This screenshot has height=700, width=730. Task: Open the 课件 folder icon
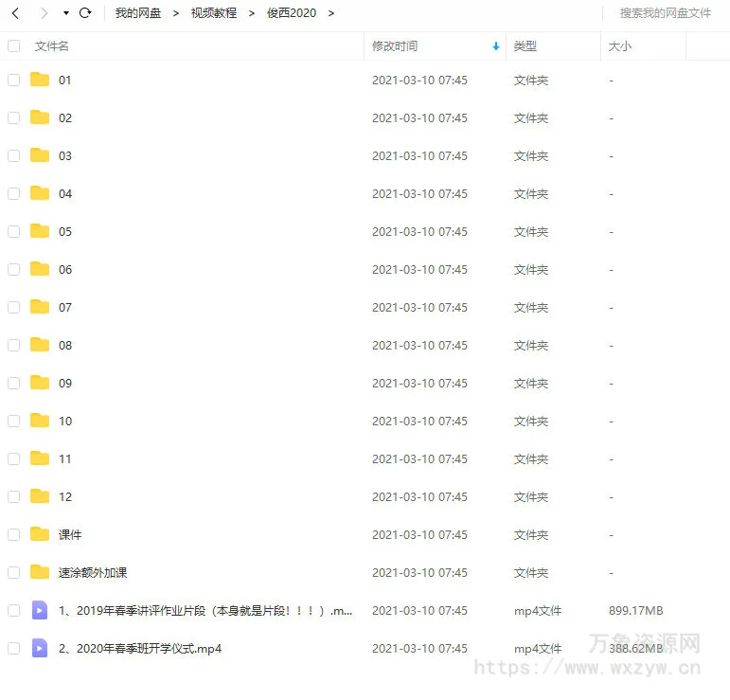[x=40, y=534]
